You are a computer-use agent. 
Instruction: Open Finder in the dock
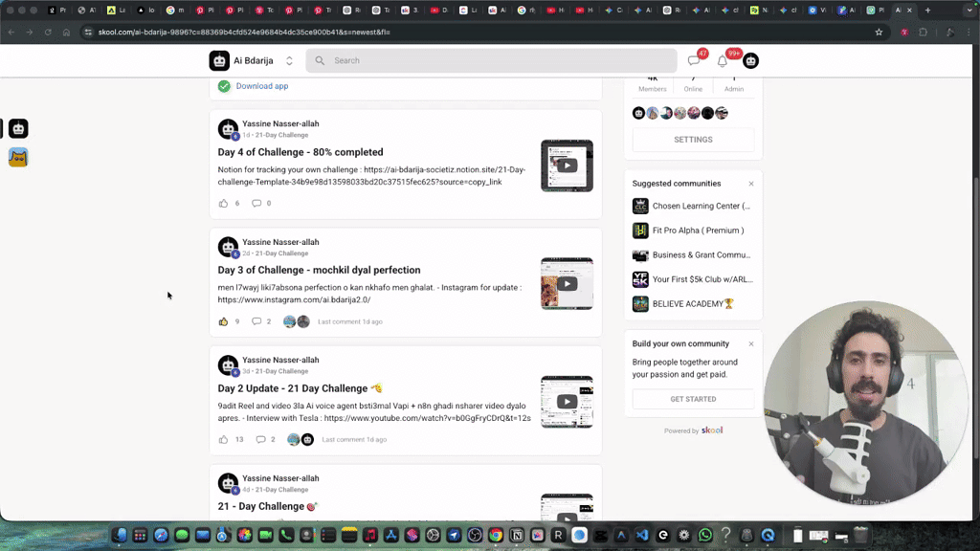(x=120, y=536)
